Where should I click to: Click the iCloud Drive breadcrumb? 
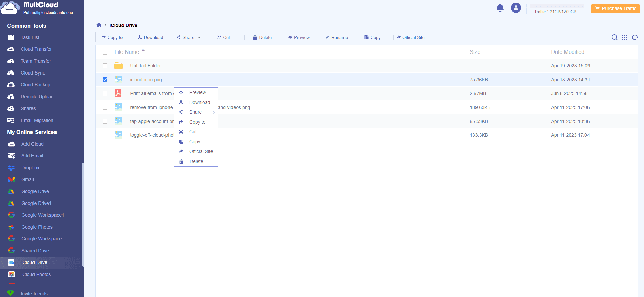(x=123, y=25)
